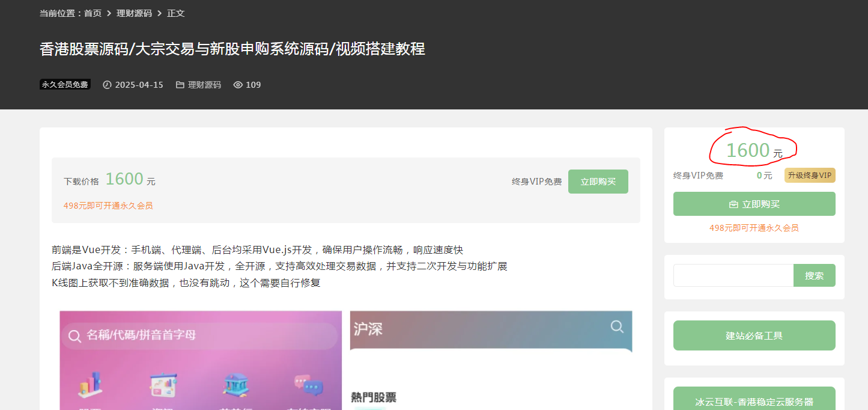
Task: Click the 升级终身VIP upgrade button
Action: (x=809, y=176)
